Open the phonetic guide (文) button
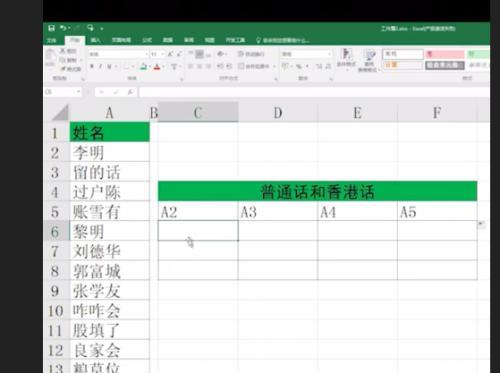 tap(174, 67)
